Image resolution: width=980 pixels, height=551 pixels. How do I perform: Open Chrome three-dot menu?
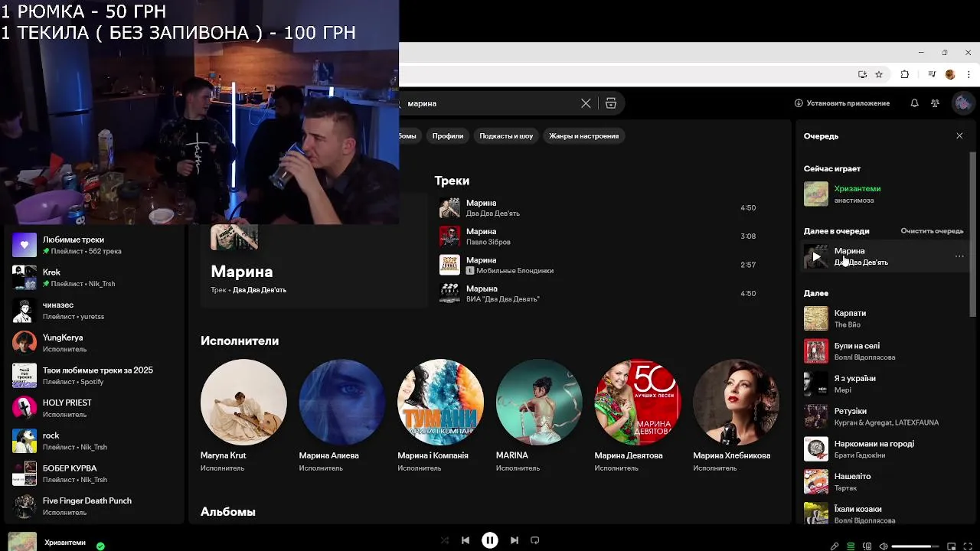coord(968,74)
